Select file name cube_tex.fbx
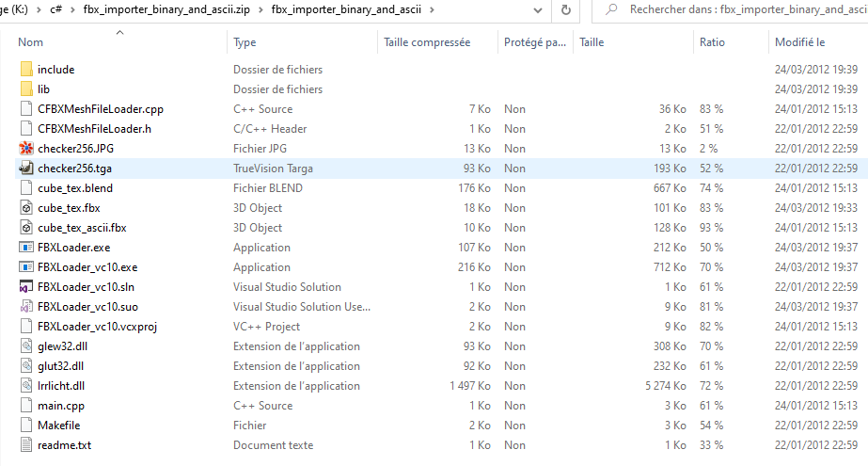The height and width of the screenshot is (466, 868). coord(70,208)
